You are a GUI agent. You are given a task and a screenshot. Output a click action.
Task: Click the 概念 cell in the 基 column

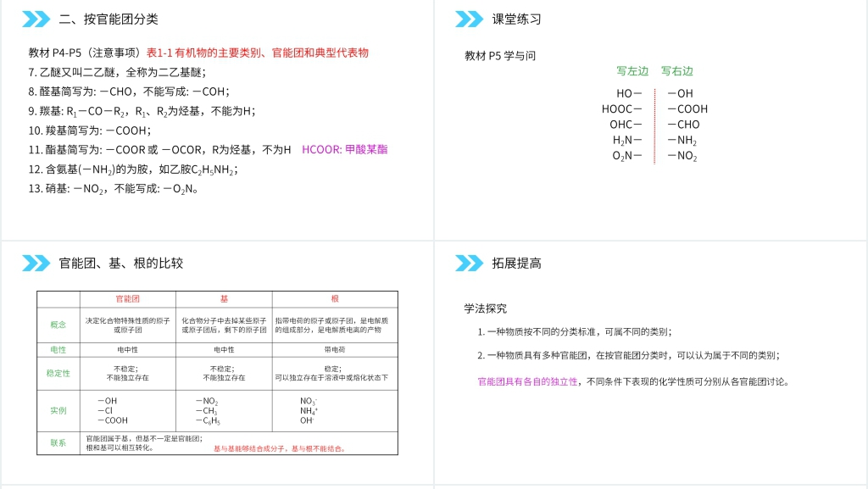(x=224, y=325)
